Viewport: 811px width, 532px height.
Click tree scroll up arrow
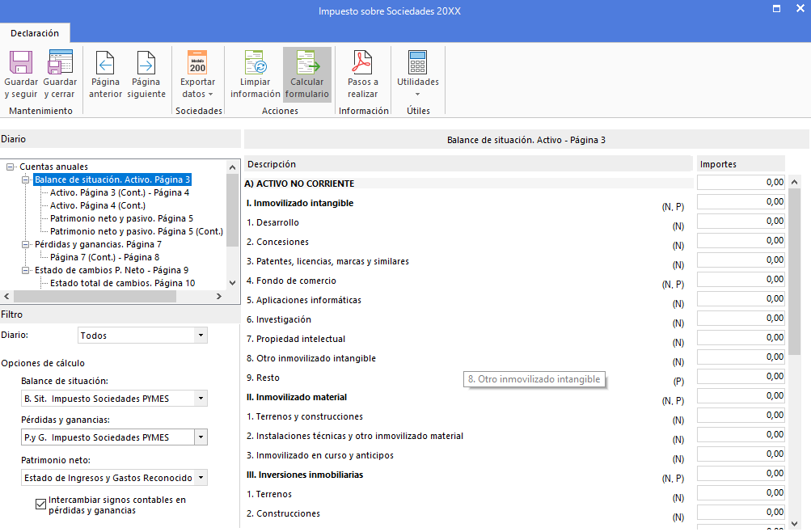tap(232, 167)
